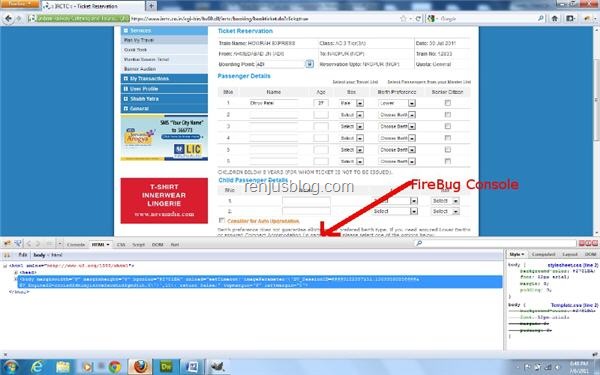Switch to the Firebug CSS tab
This screenshot has width=600, height=375.
[x=121, y=245]
